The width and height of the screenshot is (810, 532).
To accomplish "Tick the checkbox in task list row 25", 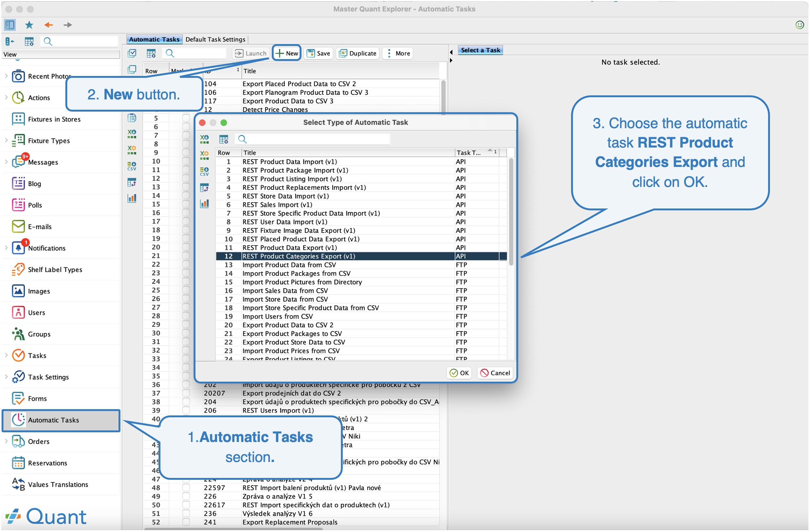I will (x=186, y=290).
